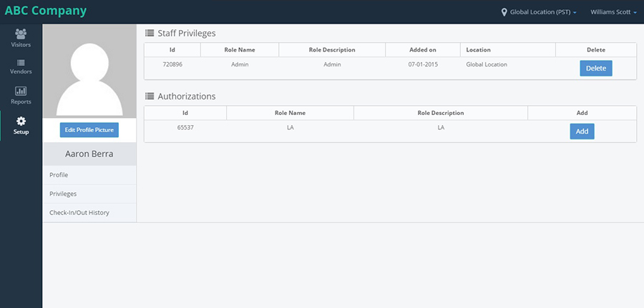This screenshot has height=308, width=644.
Task: Open the Vendors list icon
Action: tap(21, 63)
